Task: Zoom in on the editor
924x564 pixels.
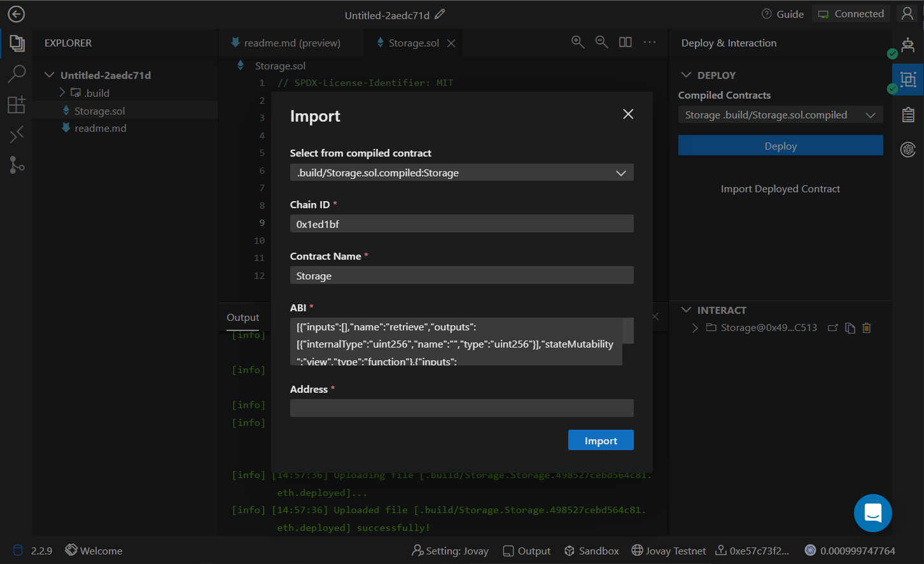Action: (x=578, y=42)
